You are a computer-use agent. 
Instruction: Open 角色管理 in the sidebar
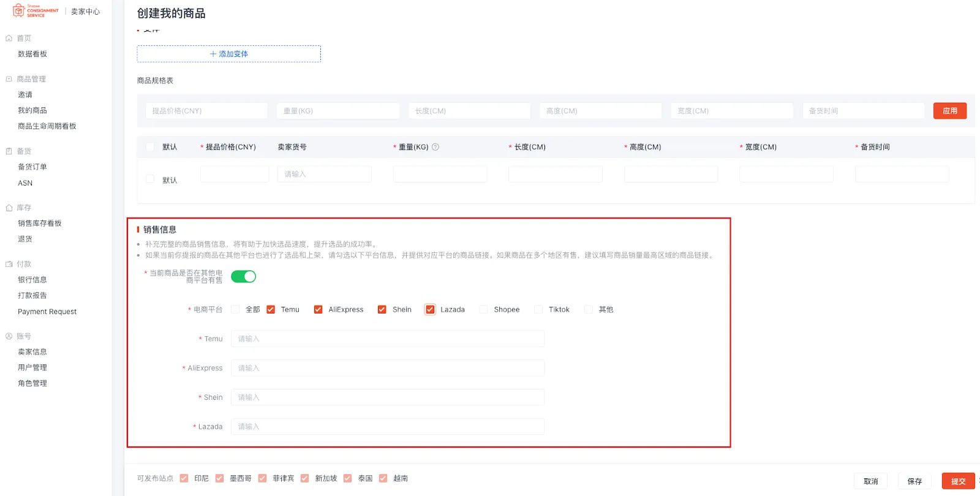point(32,383)
